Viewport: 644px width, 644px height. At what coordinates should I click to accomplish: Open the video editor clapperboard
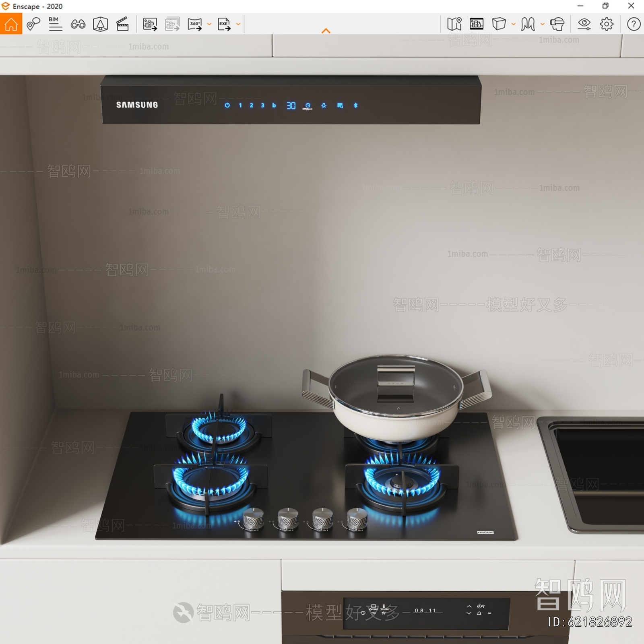122,24
